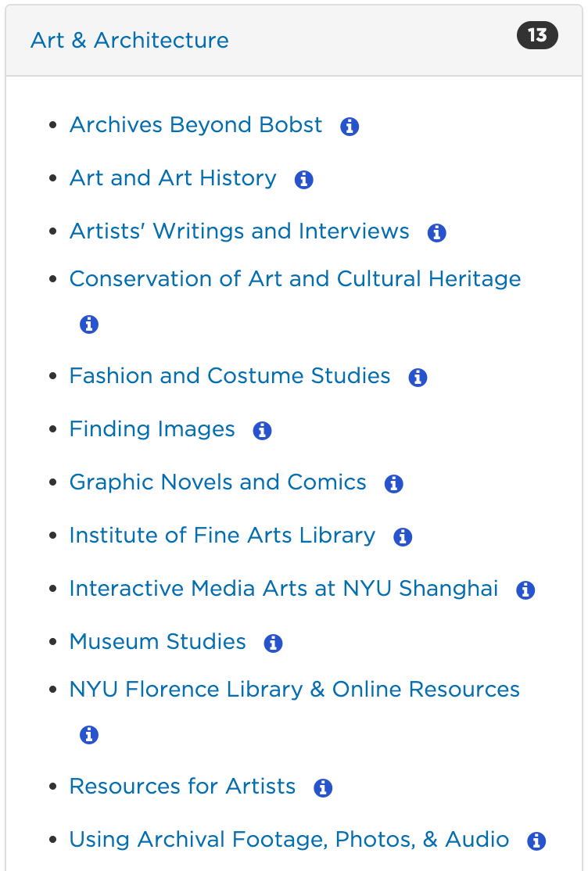Click info icon next to Artists' Writings and Interviews
The width and height of the screenshot is (588, 871).
point(436,233)
